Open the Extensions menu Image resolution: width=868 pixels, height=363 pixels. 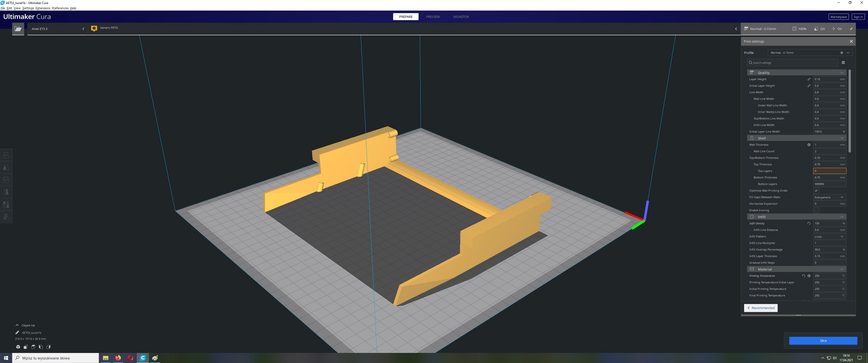coord(43,8)
